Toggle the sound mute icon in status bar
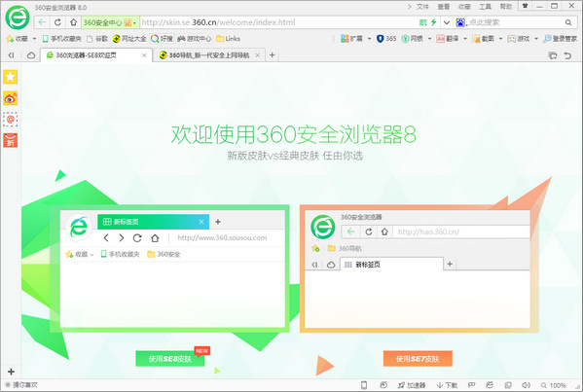Image resolution: width=583 pixels, height=392 pixels. 526,385
